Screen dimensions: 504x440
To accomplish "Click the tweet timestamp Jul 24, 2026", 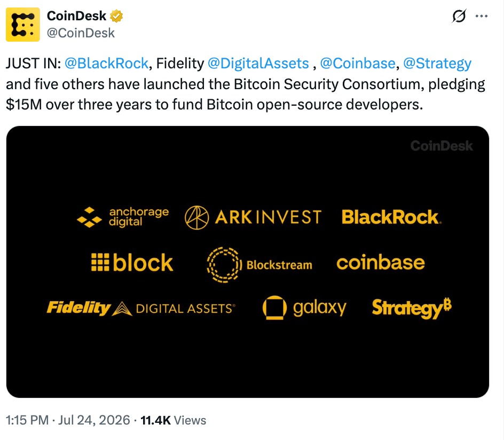I will click(94, 420).
